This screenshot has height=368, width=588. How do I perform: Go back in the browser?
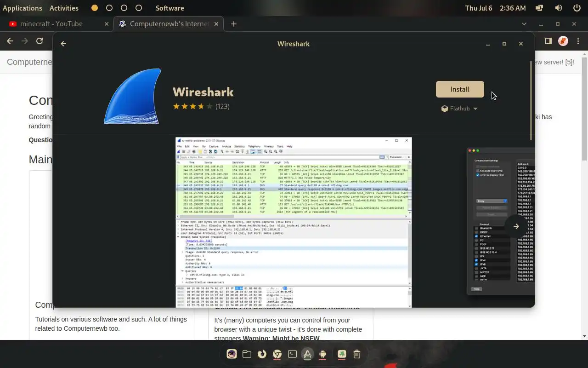[x=10, y=41]
